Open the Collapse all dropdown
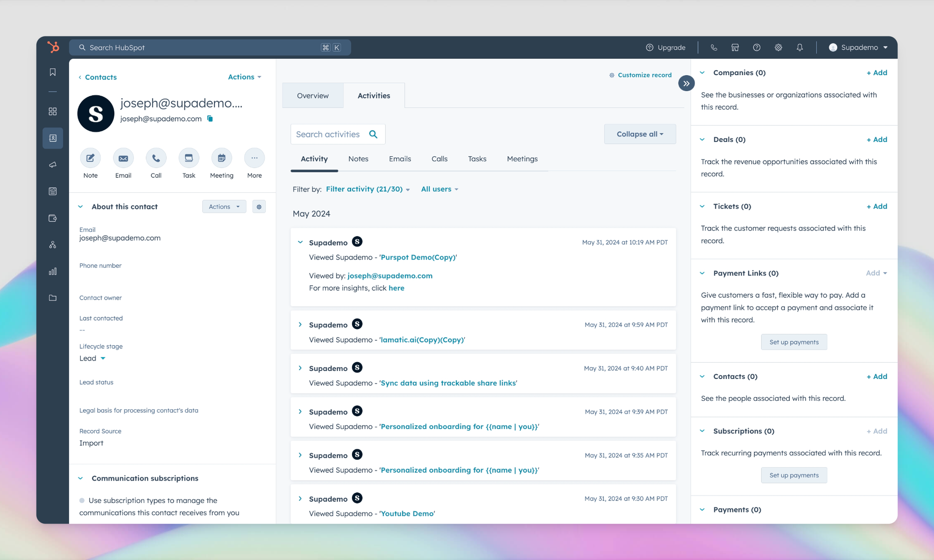Screen dimensions: 934x560 point(640,134)
